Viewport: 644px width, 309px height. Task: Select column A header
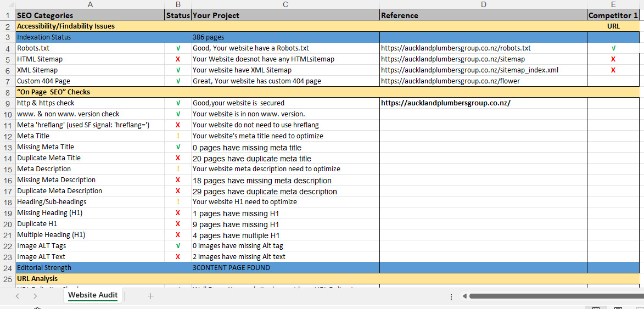click(90, 4)
